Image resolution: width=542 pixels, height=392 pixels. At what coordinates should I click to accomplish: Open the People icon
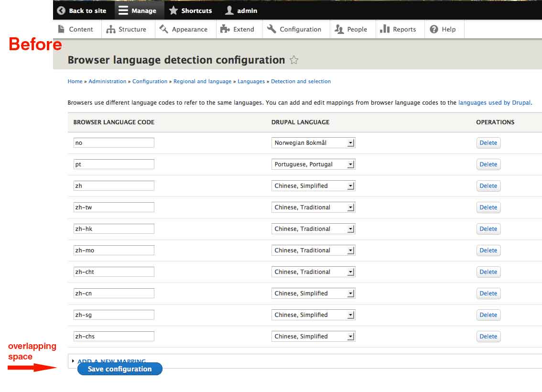[338, 29]
